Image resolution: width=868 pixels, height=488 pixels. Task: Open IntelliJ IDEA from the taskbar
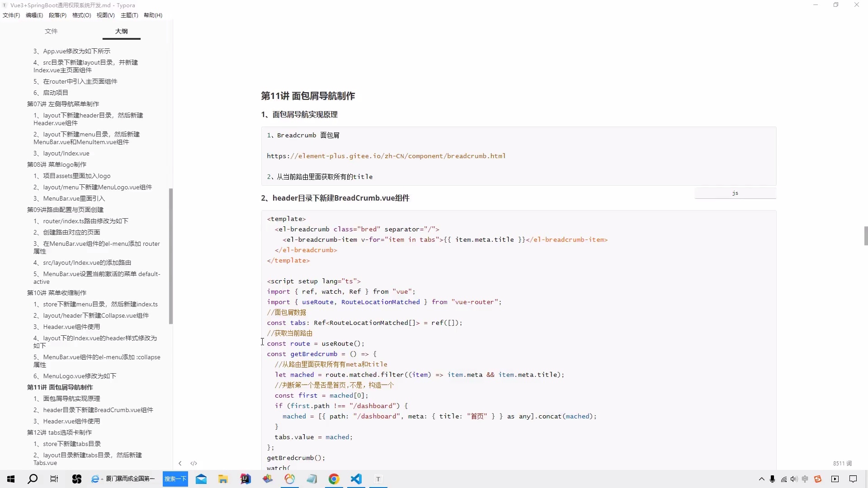pos(245,479)
